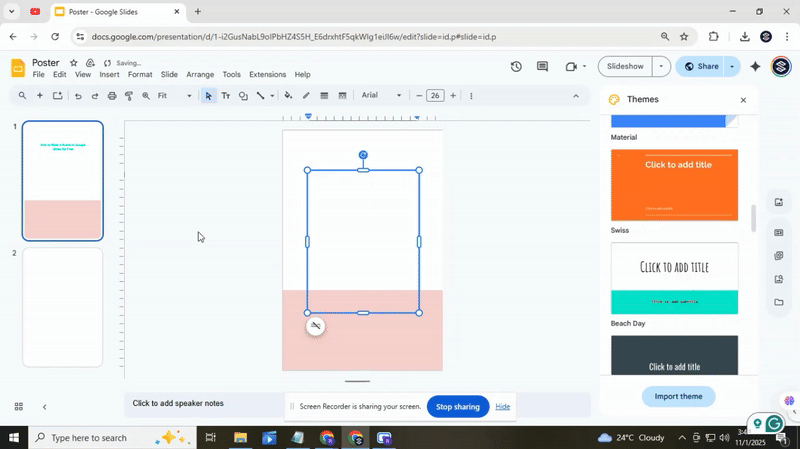Open the Extensions menu
Viewport: 800px width, 449px height.
coord(267,75)
